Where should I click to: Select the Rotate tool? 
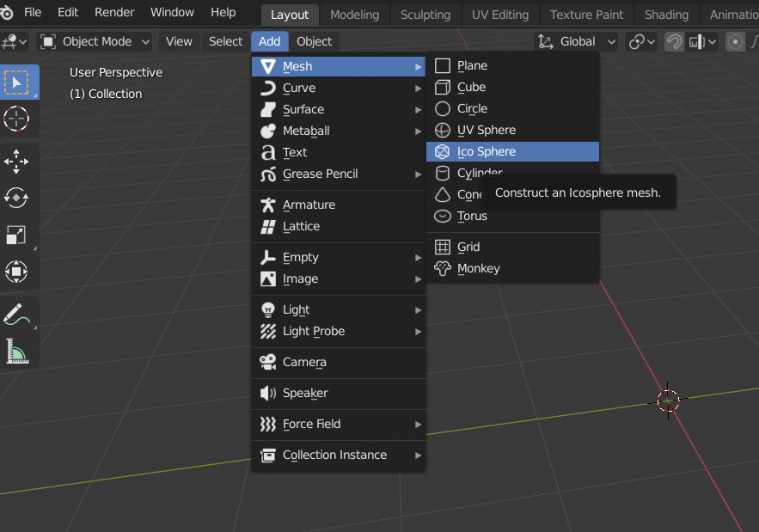point(17,198)
